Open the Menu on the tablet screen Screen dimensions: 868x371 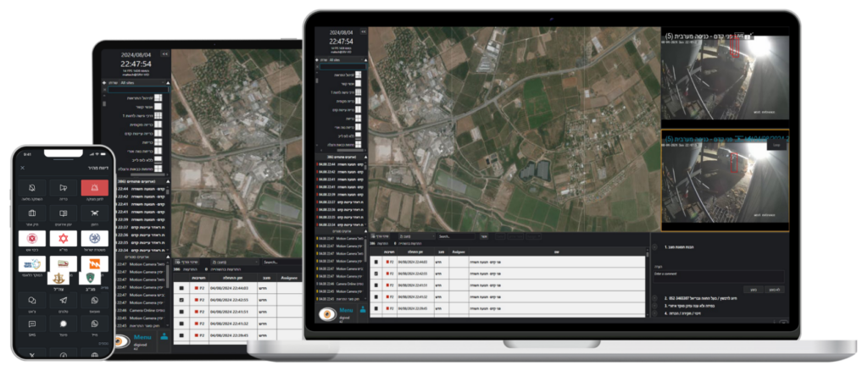pyautogui.click(x=142, y=337)
